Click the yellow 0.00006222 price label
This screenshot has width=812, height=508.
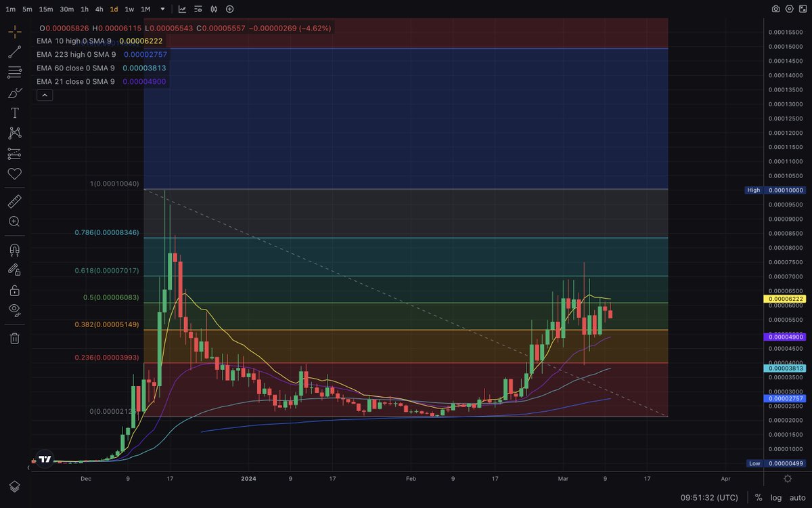click(784, 299)
